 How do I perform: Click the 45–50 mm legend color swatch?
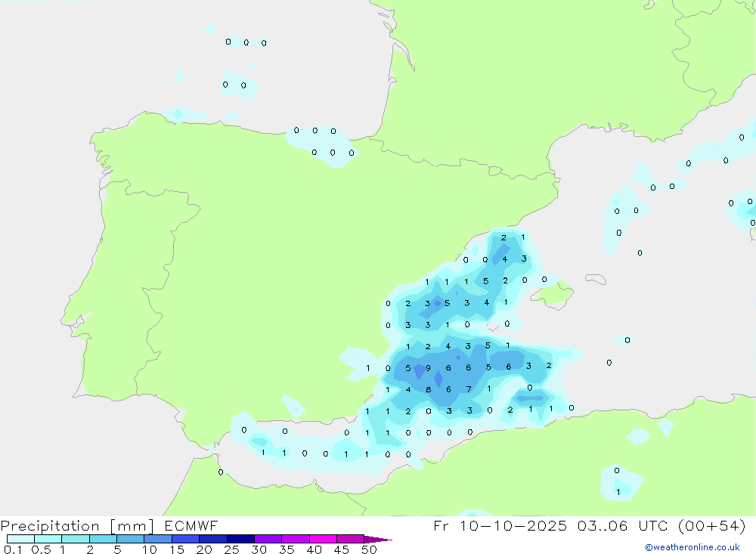point(350,539)
